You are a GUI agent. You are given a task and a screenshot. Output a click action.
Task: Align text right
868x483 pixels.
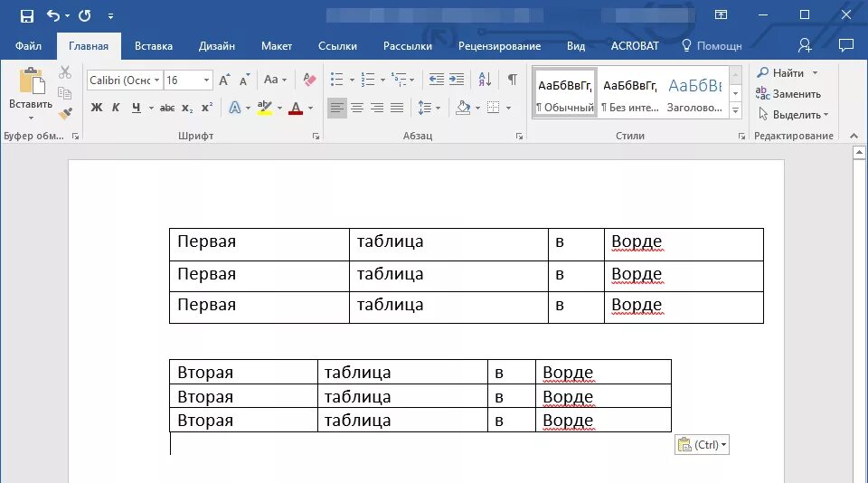[377, 108]
